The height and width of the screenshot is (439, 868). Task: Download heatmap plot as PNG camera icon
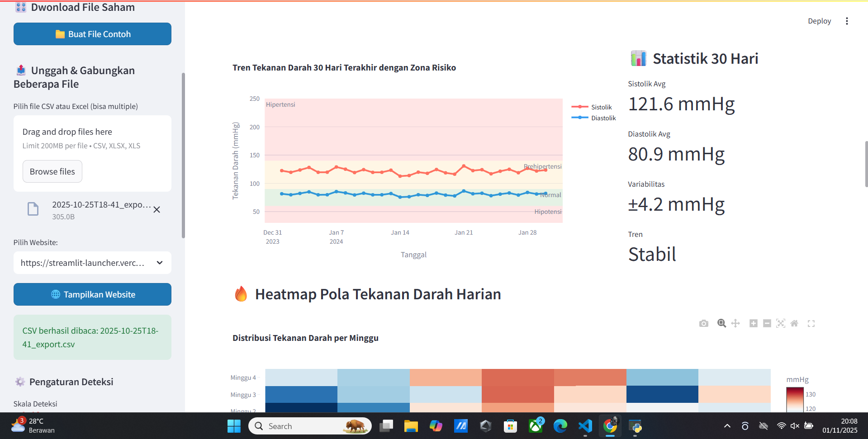point(703,323)
